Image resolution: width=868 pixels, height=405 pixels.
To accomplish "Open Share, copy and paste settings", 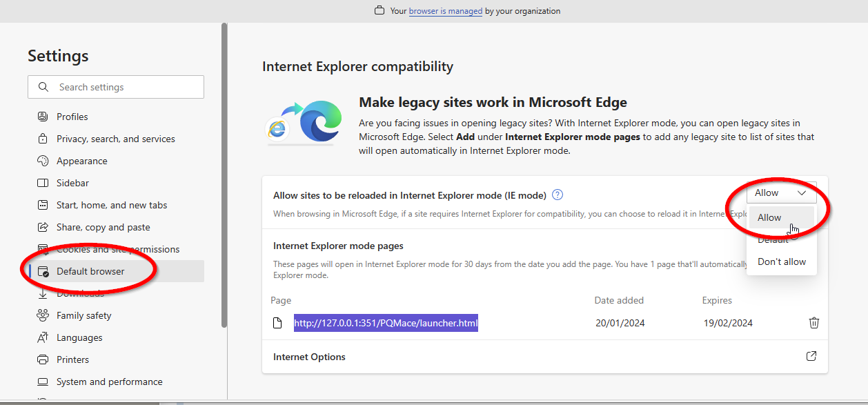I will point(117,227).
